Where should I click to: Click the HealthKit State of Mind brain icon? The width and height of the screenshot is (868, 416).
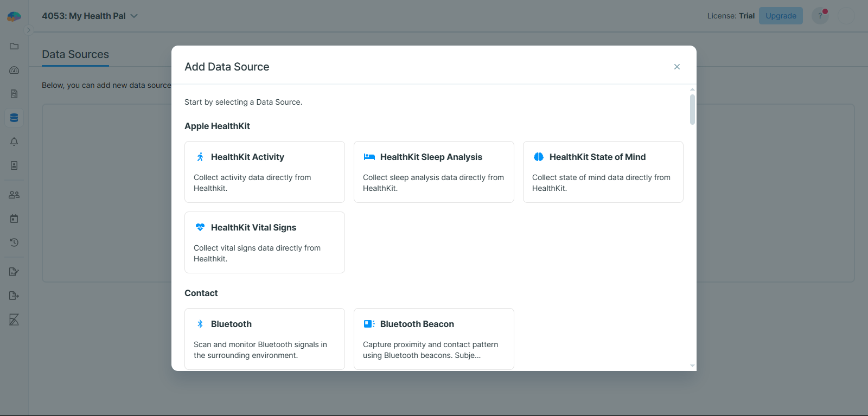(x=539, y=157)
